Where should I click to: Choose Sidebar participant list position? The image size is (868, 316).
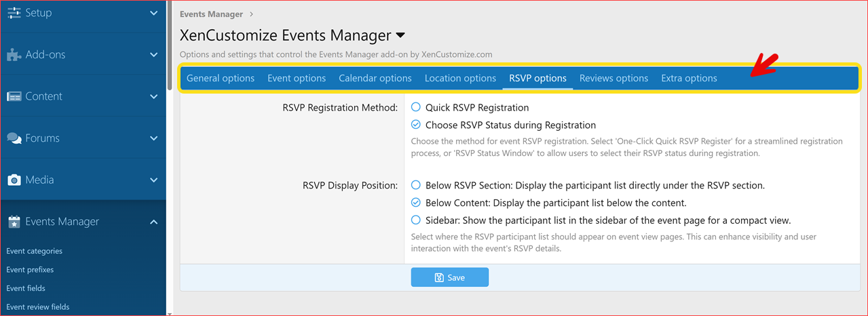coord(416,220)
